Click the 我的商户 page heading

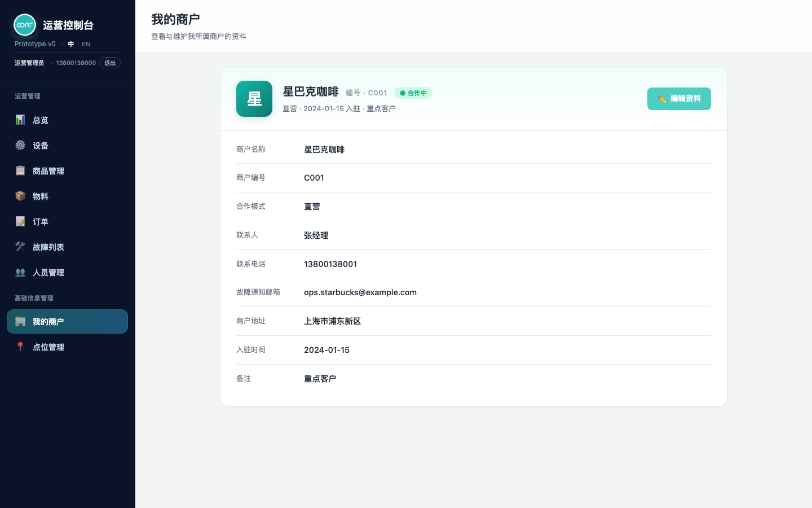coord(175,19)
